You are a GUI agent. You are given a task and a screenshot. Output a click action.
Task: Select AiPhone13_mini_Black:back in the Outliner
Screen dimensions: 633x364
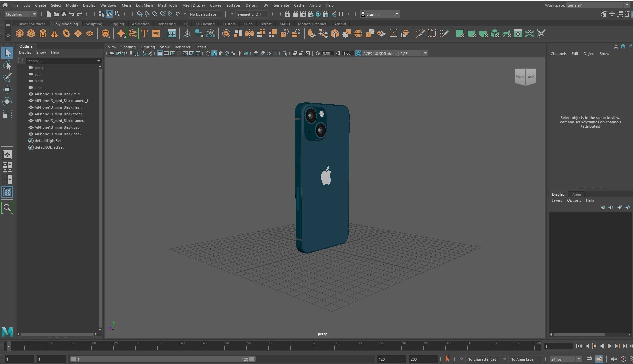click(58, 134)
